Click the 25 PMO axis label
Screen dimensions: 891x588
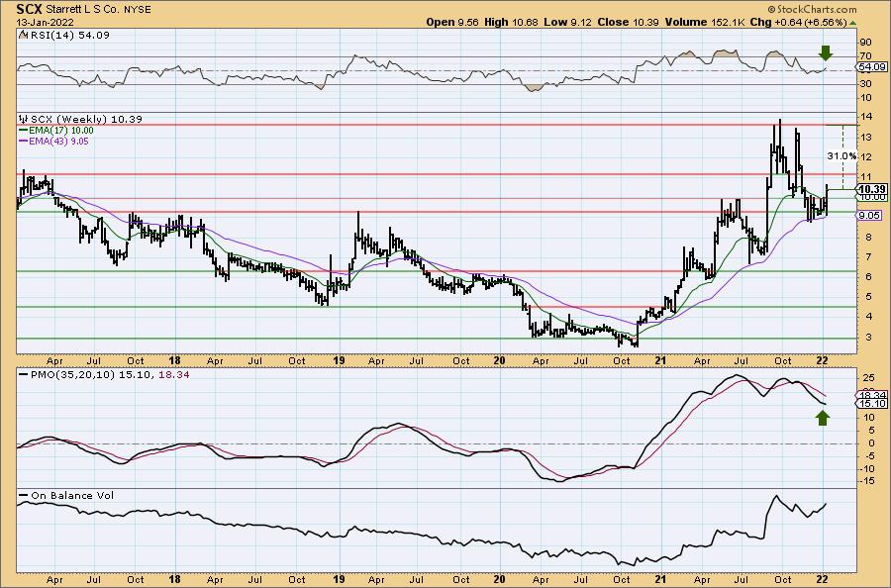(868, 378)
